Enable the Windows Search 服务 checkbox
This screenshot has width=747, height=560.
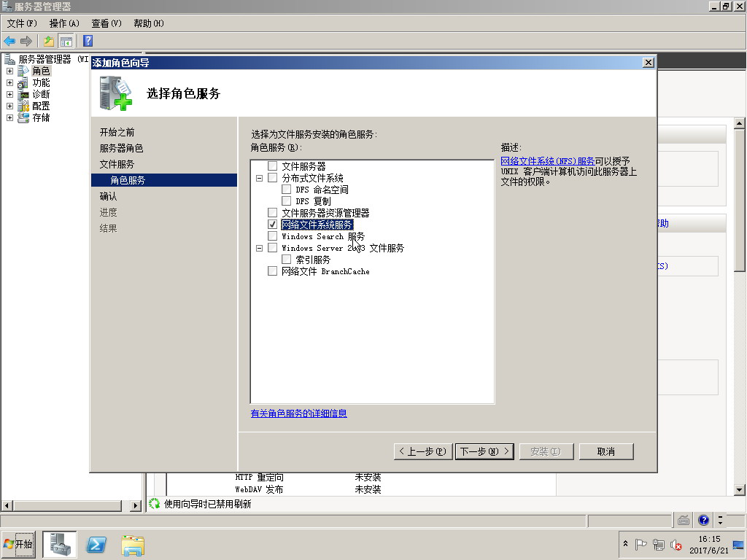(273, 236)
